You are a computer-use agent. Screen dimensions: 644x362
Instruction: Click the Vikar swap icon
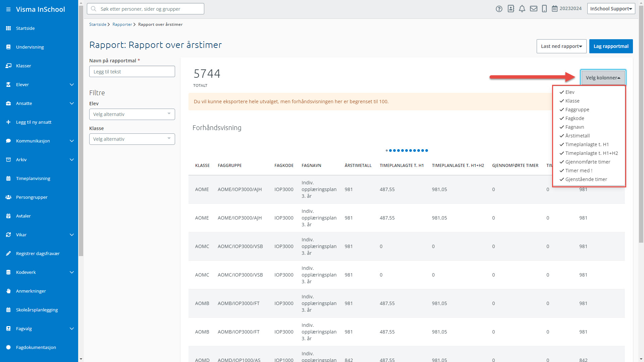[x=8, y=235]
